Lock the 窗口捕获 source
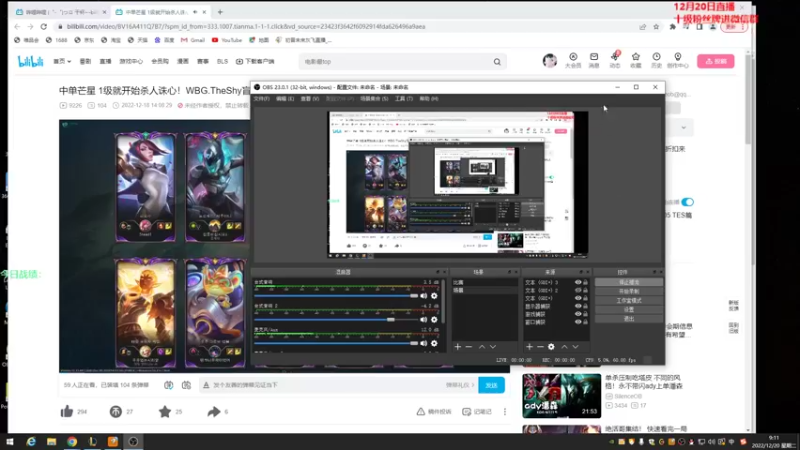 point(586,322)
